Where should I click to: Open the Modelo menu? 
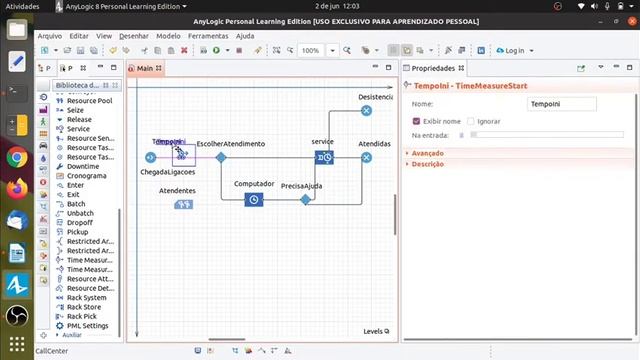coord(168,36)
